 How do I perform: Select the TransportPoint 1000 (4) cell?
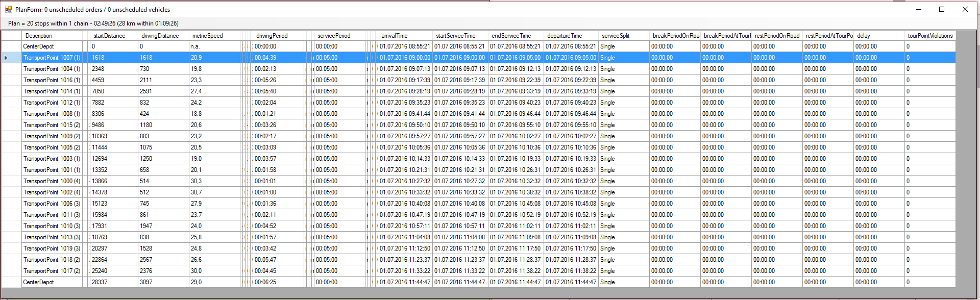(x=52, y=181)
